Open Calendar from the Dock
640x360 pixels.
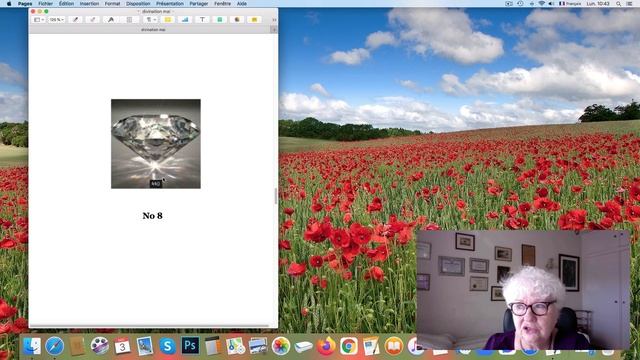(x=122, y=346)
